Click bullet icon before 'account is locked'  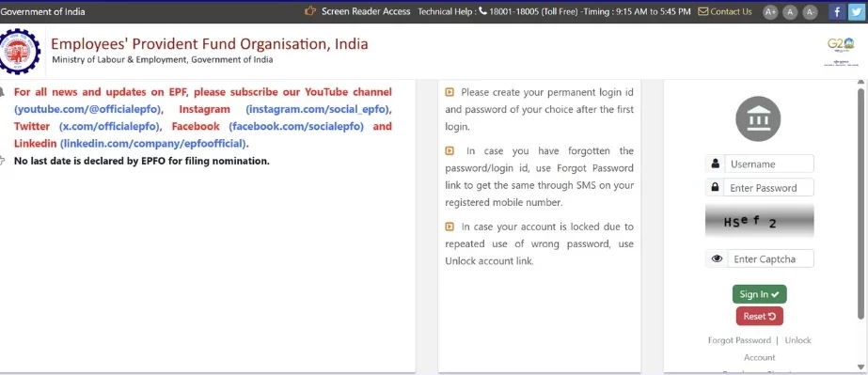pyautogui.click(x=450, y=227)
